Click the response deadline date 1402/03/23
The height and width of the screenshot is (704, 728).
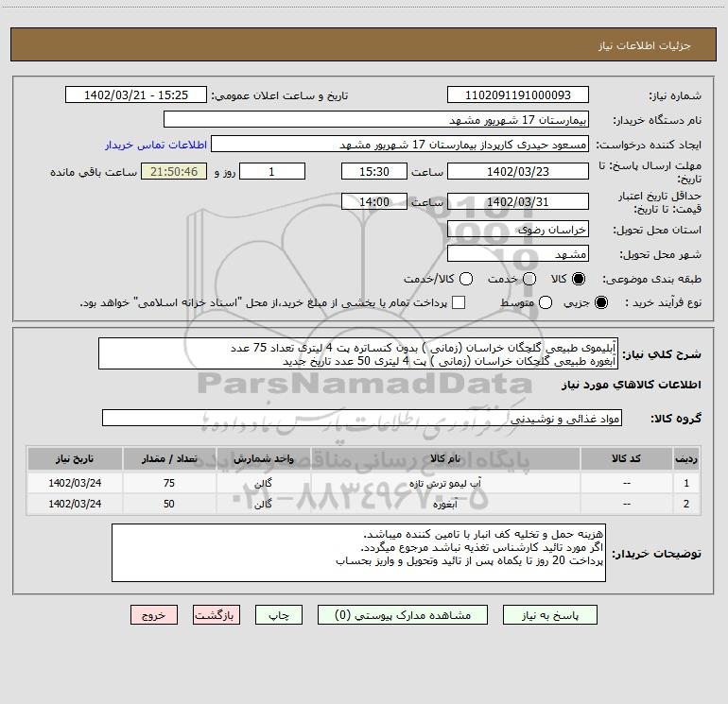click(x=518, y=171)
